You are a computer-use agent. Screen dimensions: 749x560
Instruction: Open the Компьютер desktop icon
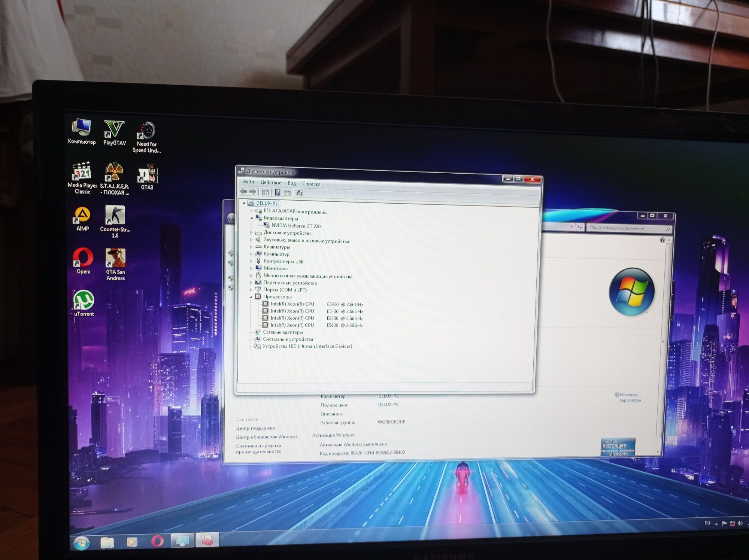82,131
